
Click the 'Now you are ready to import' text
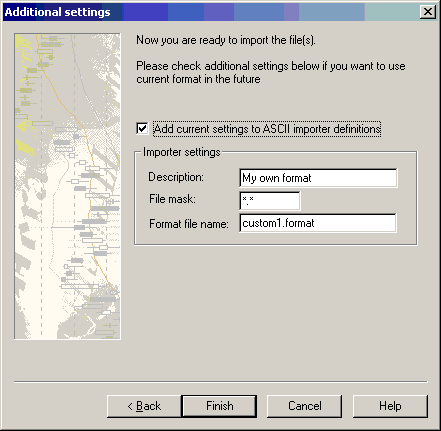pyautogui.click(x=226, y=40)
